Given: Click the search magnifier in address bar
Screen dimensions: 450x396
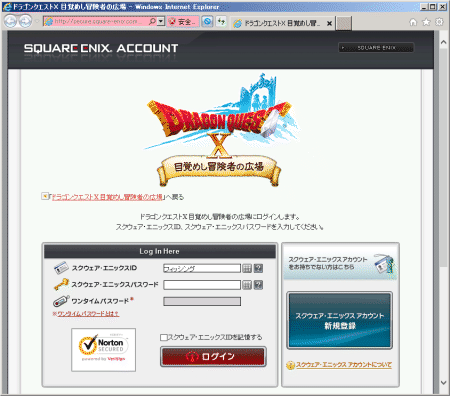Looking at the screenshot, I should (152, 22).
